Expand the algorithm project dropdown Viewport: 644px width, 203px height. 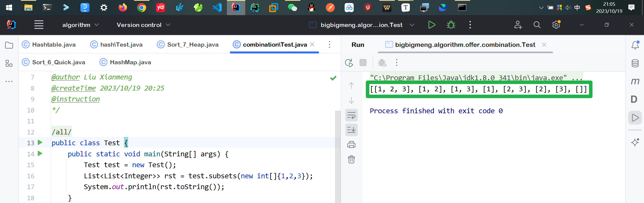[80, 25]
